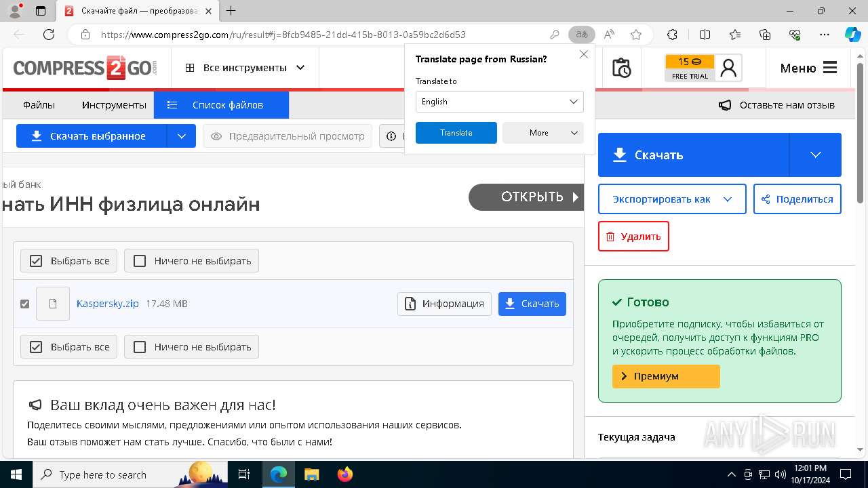
Task: Open the user account icon
Action: coord(728,68)
